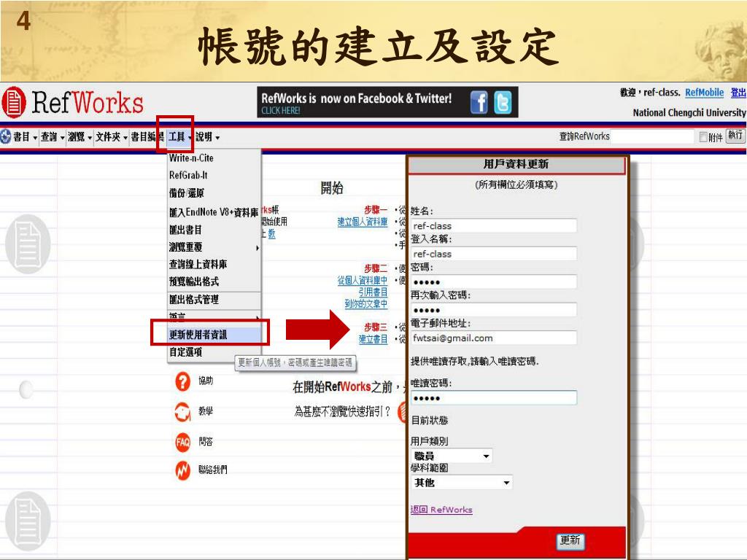
Task: Choose 匯入EndNote V8+資料庫 menu entry
Action: coord(214,212)
